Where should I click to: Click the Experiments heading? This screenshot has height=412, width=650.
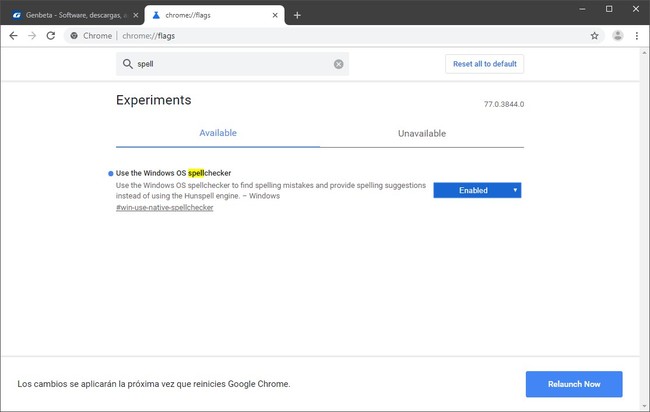153,100
